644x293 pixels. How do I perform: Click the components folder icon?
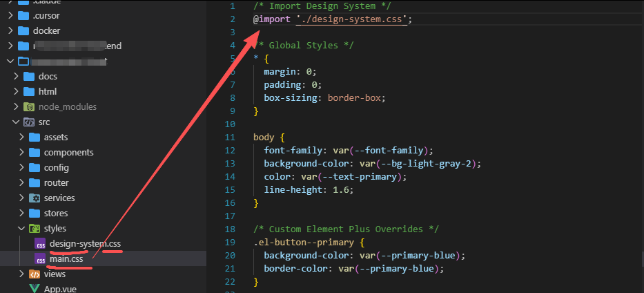click(35, 153)
